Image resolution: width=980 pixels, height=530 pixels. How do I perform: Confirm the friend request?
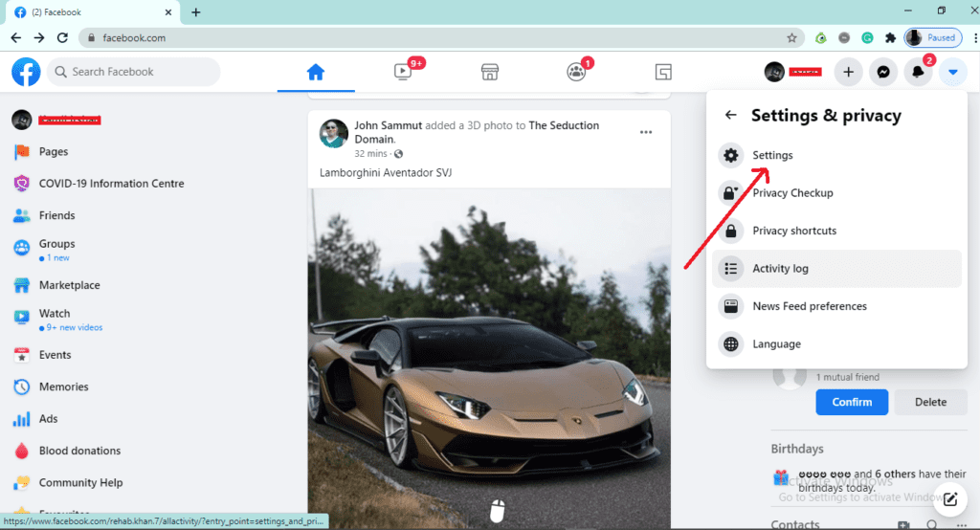point(851,402)
